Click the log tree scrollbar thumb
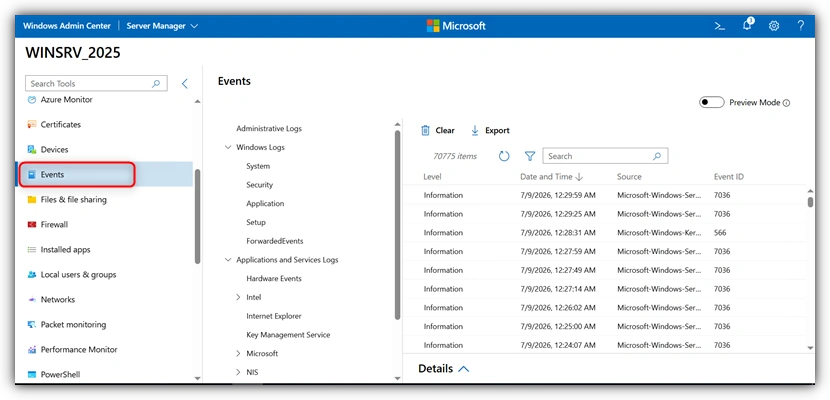 pyautogui.click(x=398, y=225)
